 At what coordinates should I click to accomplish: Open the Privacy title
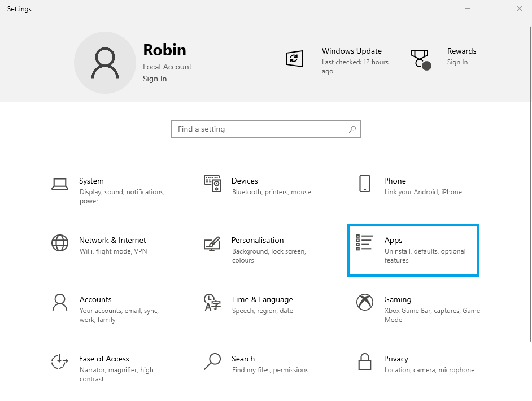pos(396,359)
